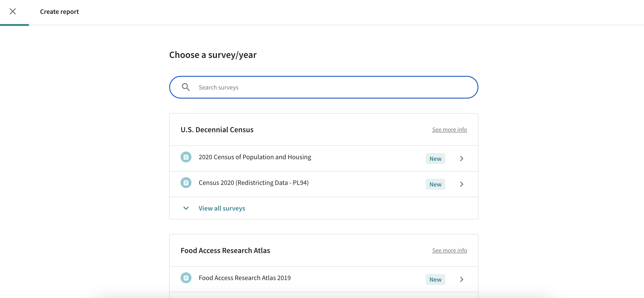Click clipboard icon for Census 2020 Redistricting Data
Screen dimensions: 644x298
tap(186, 183)
